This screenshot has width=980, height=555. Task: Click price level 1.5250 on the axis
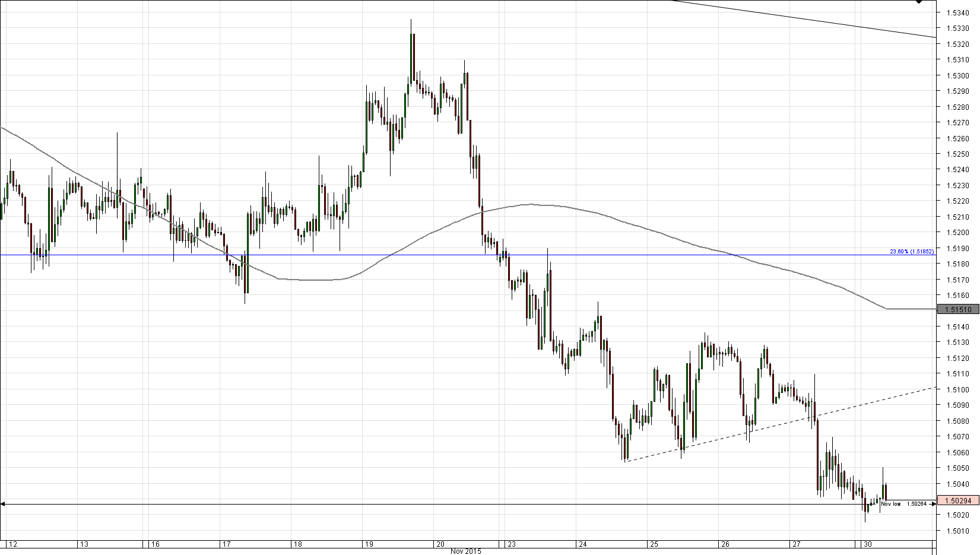click(959, 154)
